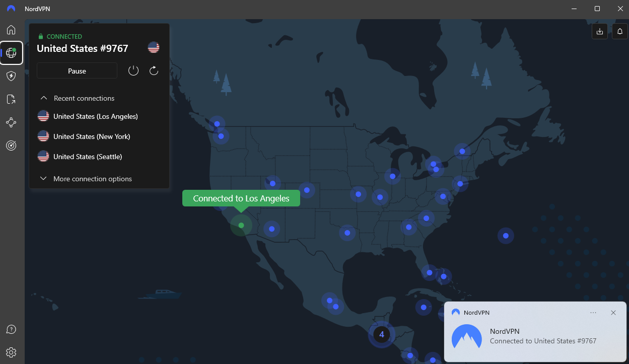Viewport: 629px width, 364px height.
Task: Click the lone server dot in the Atlantic
Action: click(x=506, y=236)
